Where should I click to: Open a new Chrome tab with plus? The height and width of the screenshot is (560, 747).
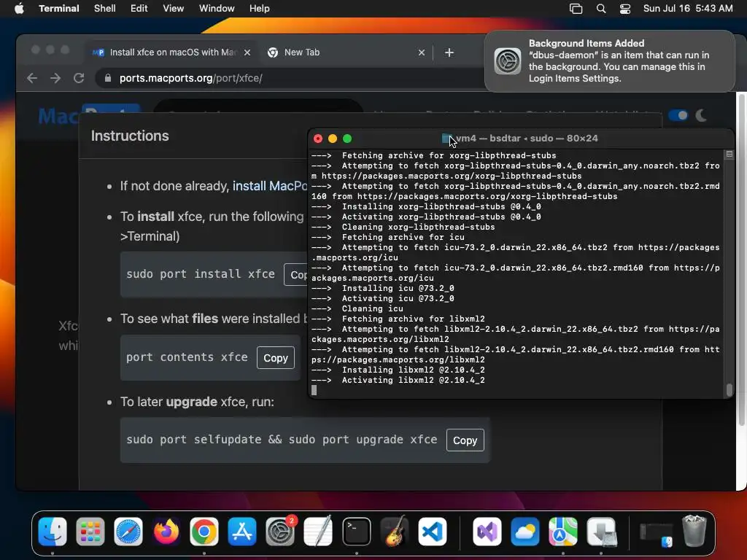click(x=449, y=52)
